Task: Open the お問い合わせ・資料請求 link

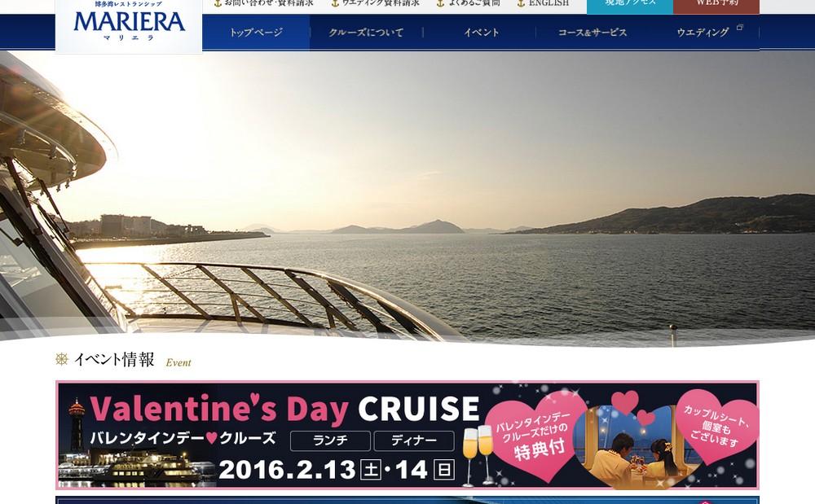Action: [269, 3]
